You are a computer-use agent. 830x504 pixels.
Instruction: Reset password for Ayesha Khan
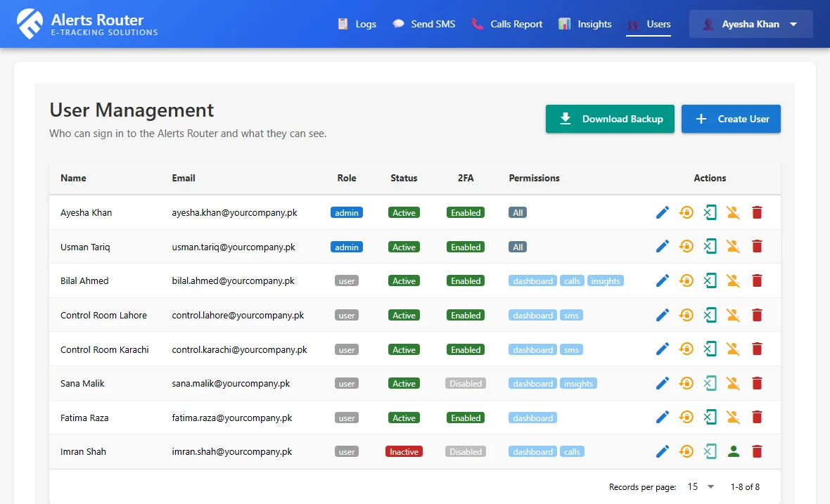click(686, 212)
